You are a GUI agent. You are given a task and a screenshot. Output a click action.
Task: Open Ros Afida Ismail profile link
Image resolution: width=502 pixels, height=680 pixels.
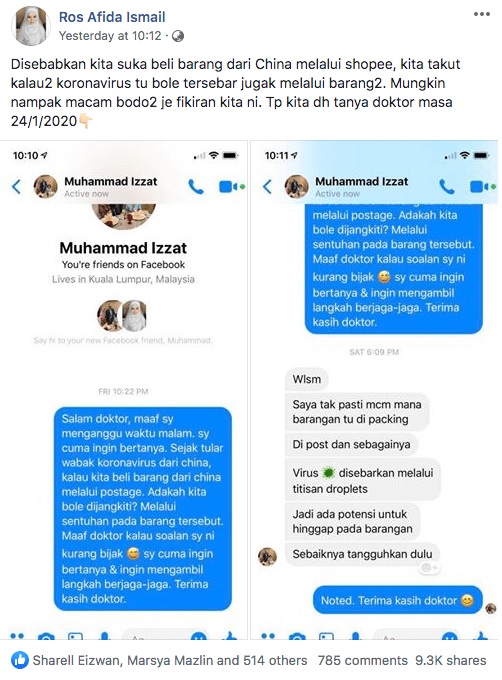112,17
